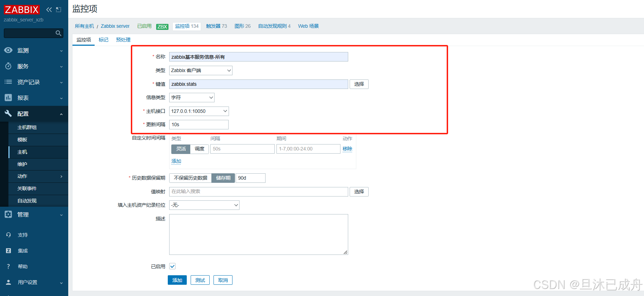Click the 测试 button
Screen dimensions: 644x296
tap(200, 280)
